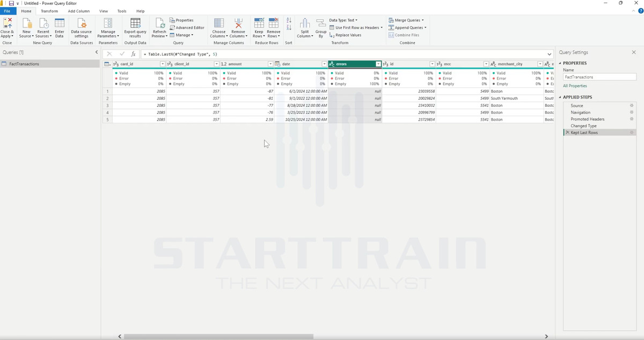
Task: Switch to the Transform tab
Action: pos(49,11)
